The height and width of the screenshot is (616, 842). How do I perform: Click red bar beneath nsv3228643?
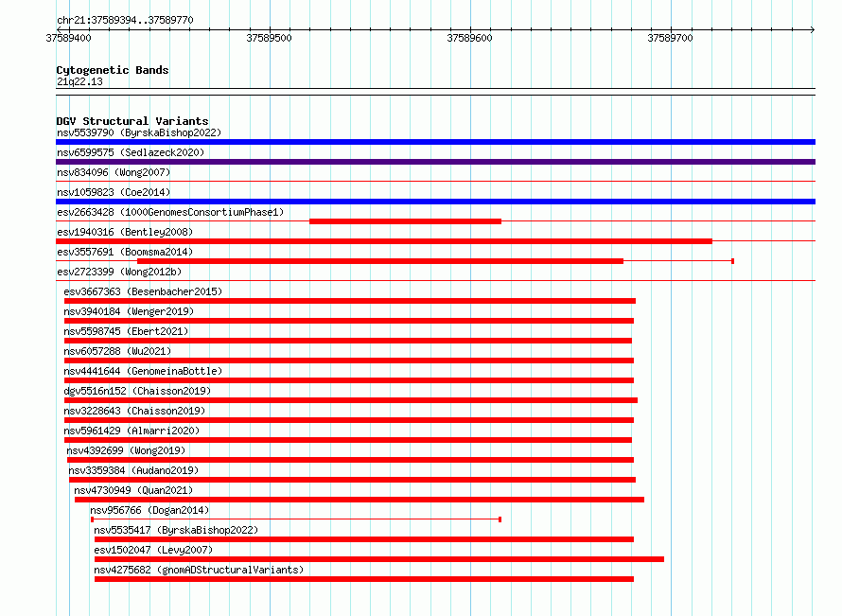click(x=349, y=420)
